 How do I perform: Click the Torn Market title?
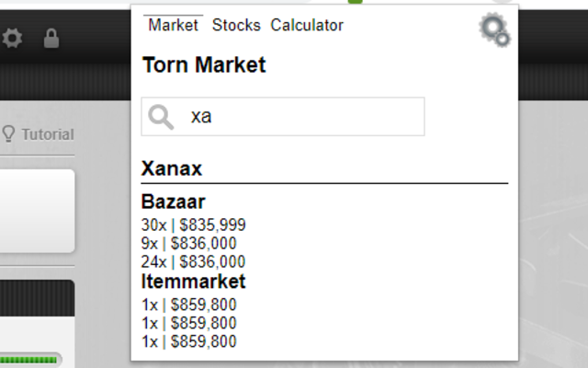tap(204, 65)
